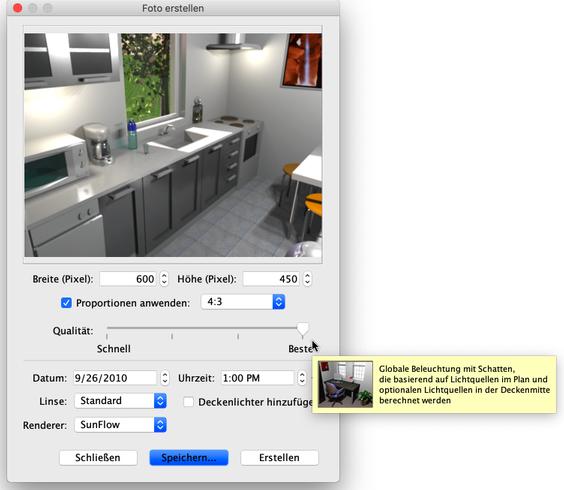Open the 4:3 proportions dropdown
564x490 pixels.
click(243, 302)
